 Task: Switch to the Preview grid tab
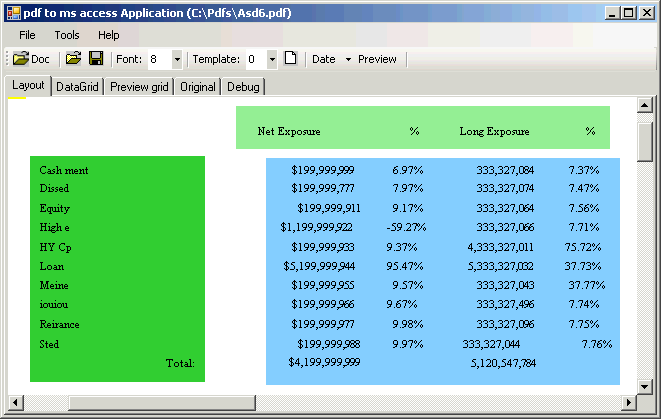pos(139,87)
